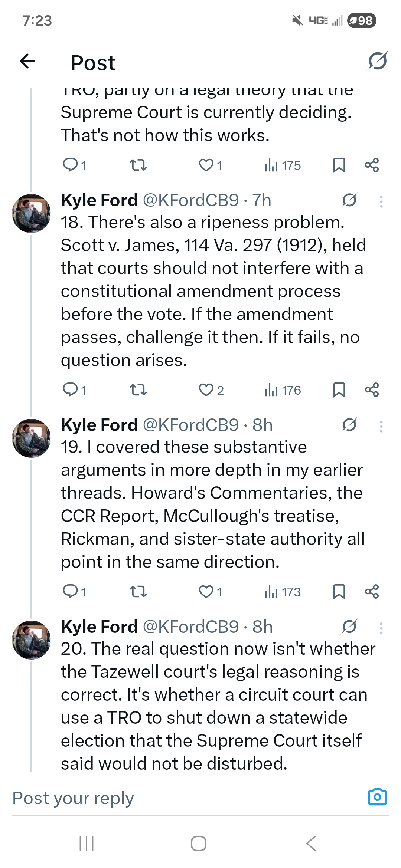
Task: Open @KFordCB9 handle on post 18
Action: click(x=190, y=200)
